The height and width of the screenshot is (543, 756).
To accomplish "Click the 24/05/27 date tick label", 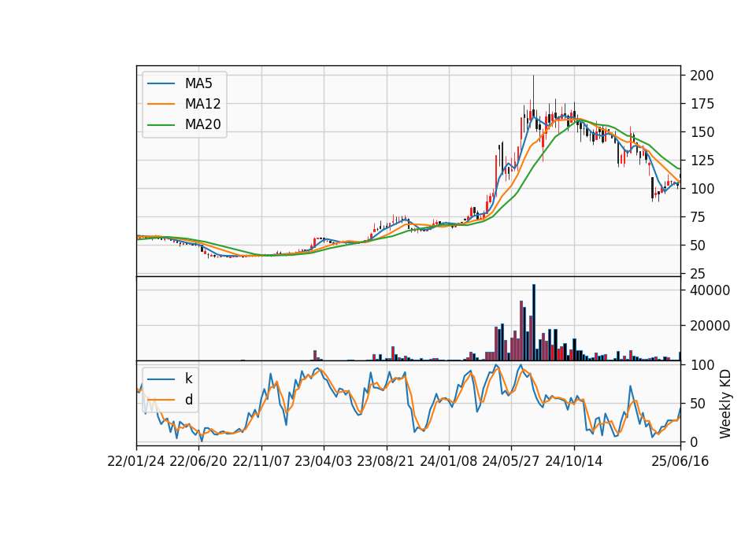I will [511, 461].
